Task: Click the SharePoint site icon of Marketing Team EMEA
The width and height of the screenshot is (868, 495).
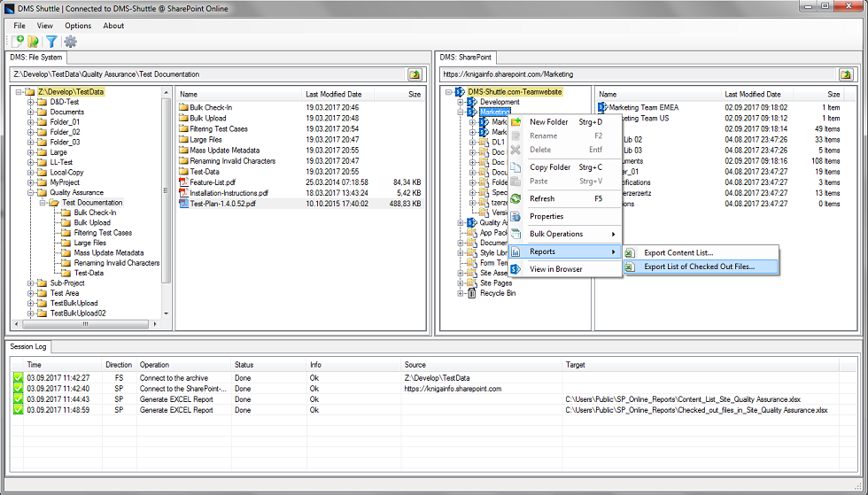Action: point(603,107)
